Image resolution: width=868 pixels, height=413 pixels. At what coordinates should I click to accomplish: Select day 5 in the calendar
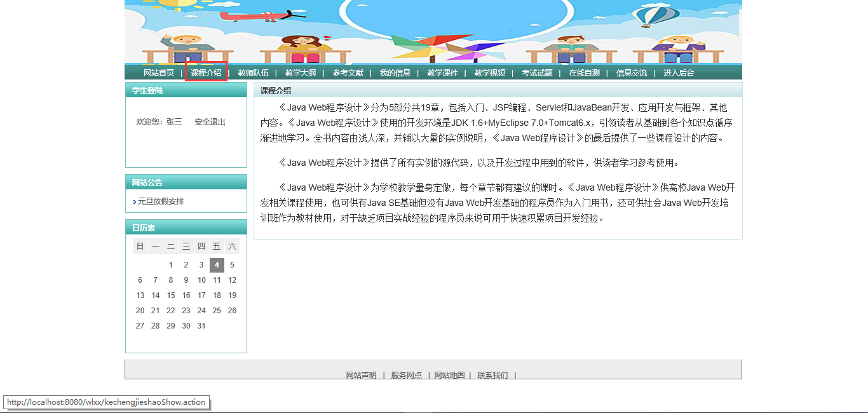(232, 265)
